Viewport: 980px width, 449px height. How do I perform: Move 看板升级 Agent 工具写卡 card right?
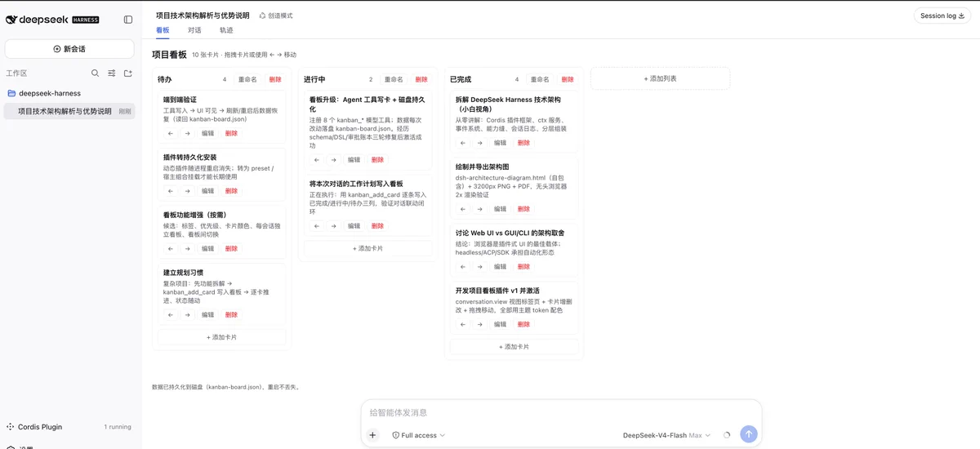tap(333, 160)
